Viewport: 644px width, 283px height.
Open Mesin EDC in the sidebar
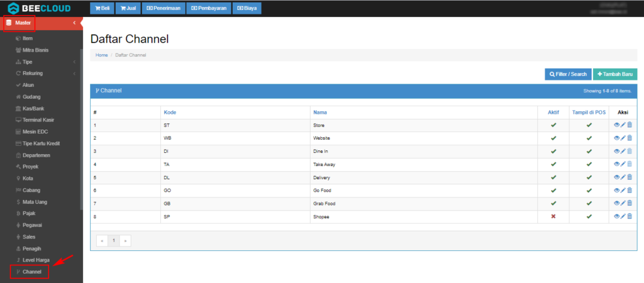coord(30,132)
